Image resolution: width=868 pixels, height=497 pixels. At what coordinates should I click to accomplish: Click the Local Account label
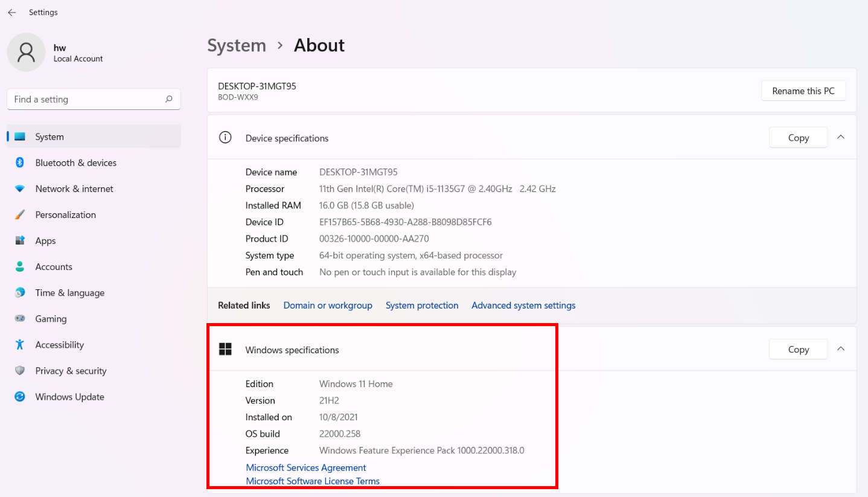coord(78,59)
